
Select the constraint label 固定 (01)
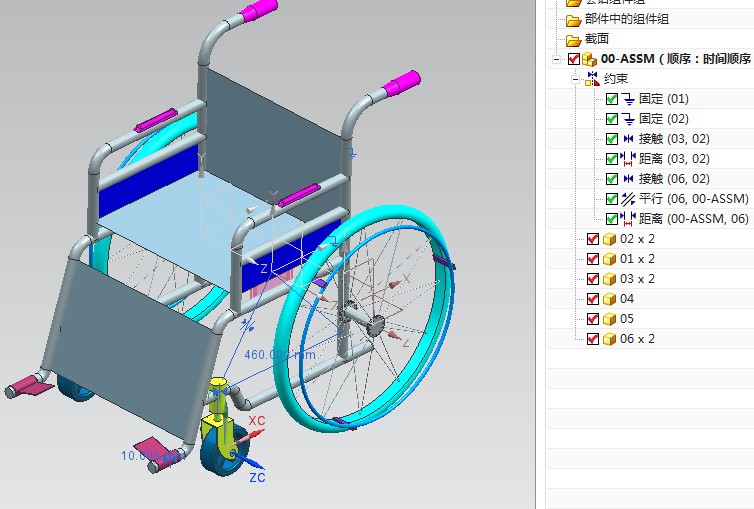tap(664, 99)
